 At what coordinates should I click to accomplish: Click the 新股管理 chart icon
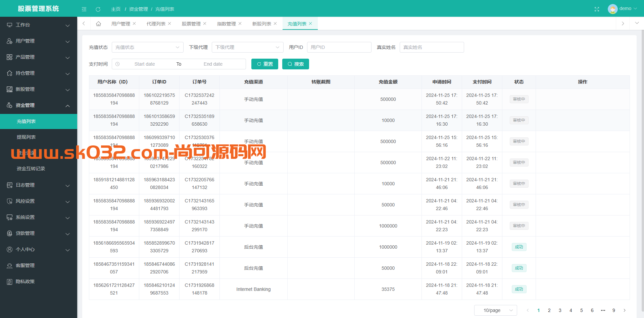pyautogui.click(x=9, y=89)
